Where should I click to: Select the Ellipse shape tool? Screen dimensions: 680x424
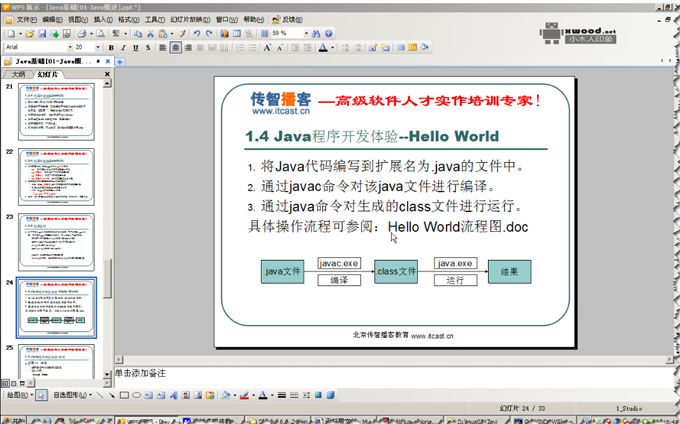pos(136,395)
